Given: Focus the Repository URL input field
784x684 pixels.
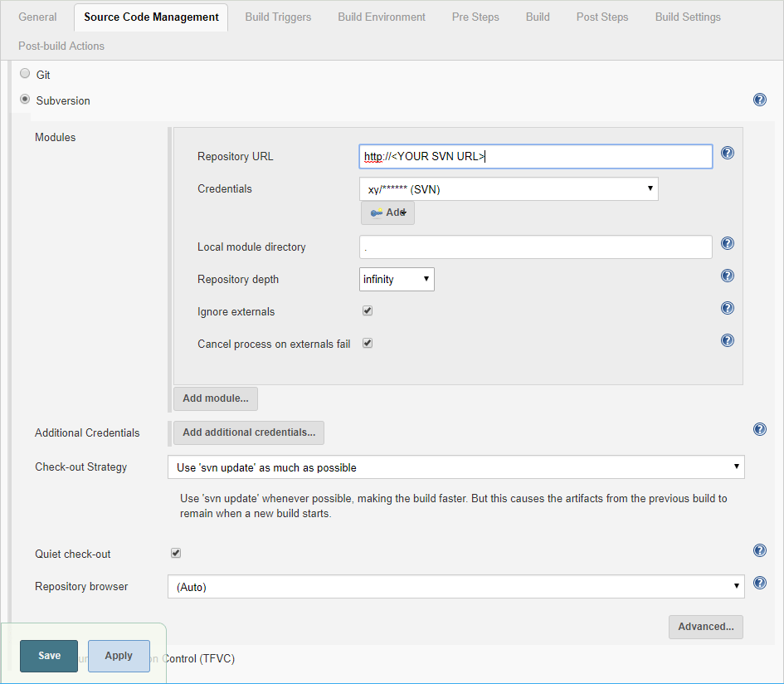Looking at the screenshot, I should [x=535, y=157].
